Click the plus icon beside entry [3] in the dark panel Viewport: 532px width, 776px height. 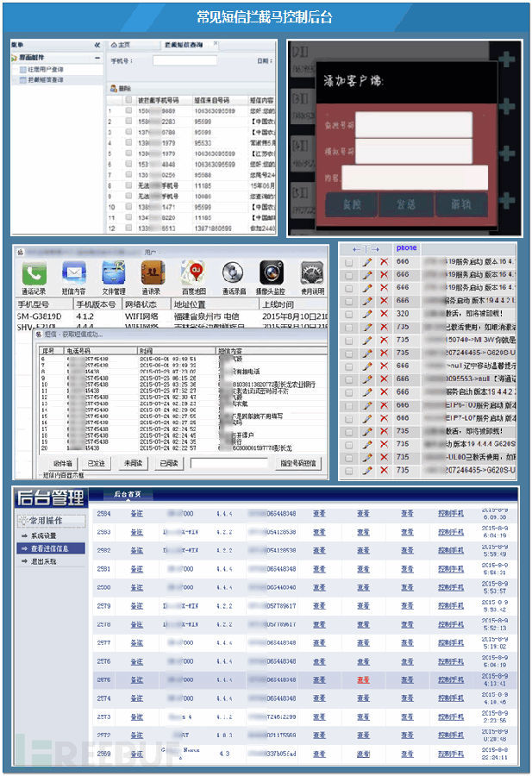(506, 106)
